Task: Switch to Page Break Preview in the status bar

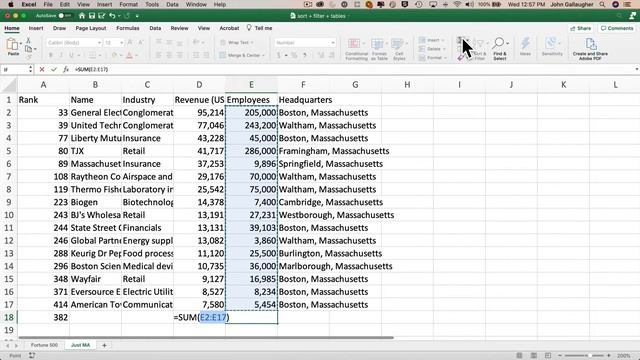Action: pyautogui.click(x=548, y=356)
